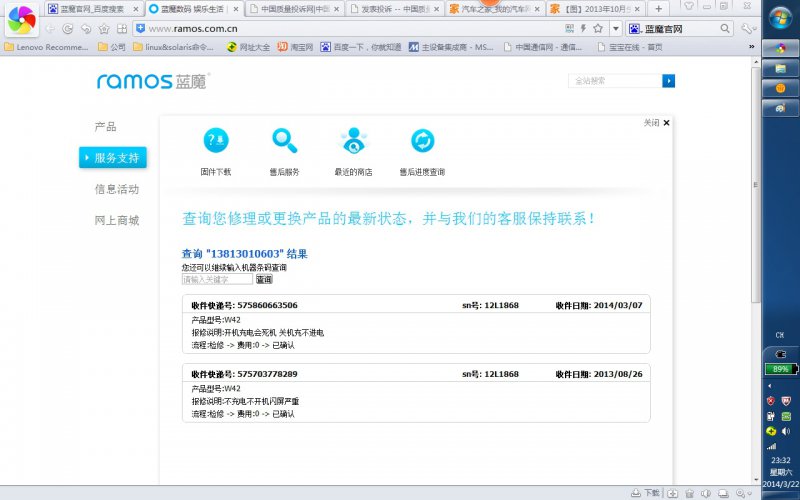Click the QR code icon in address bar
Screen dimensions: 800x500
[x=570, y=29]
